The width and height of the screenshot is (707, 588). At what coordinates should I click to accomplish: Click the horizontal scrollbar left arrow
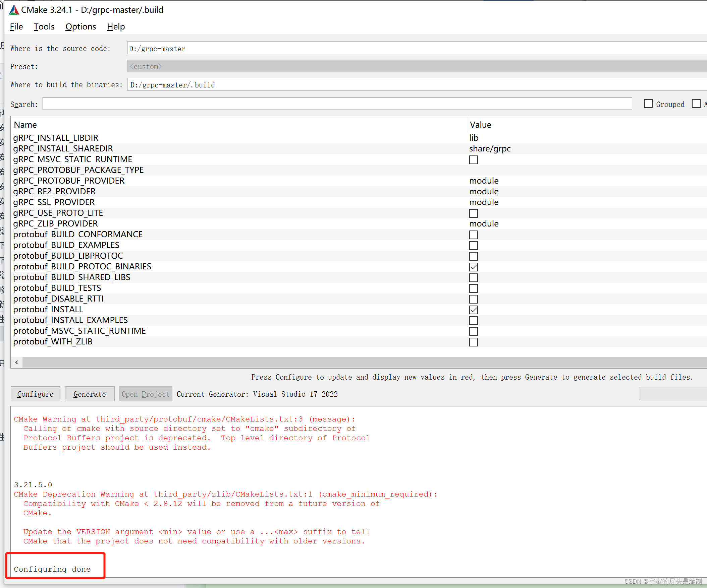point(17,362)
